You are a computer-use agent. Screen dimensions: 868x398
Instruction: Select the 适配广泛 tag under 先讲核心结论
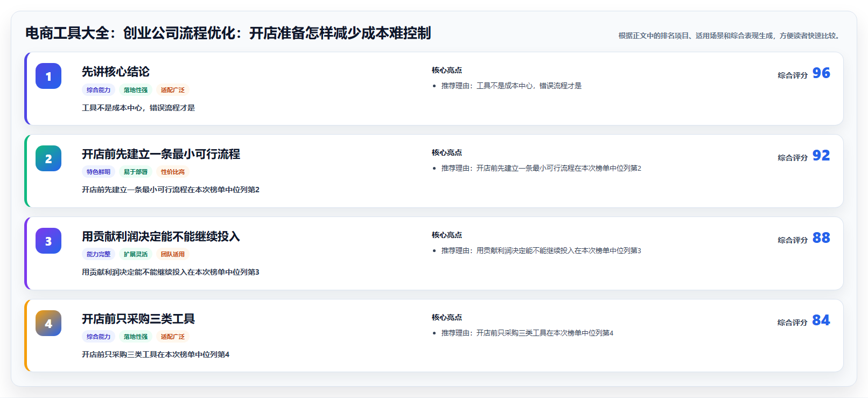tap(173, 90)
